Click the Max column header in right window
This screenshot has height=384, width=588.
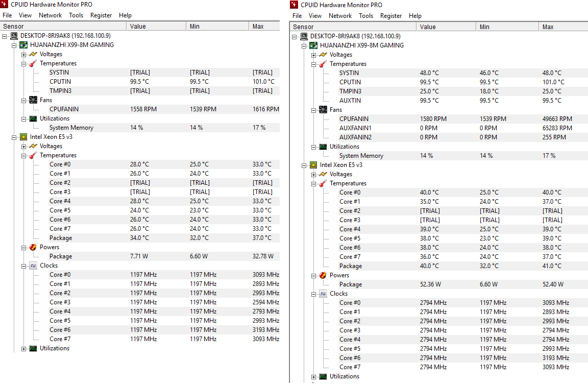click(x=563, y=27)
